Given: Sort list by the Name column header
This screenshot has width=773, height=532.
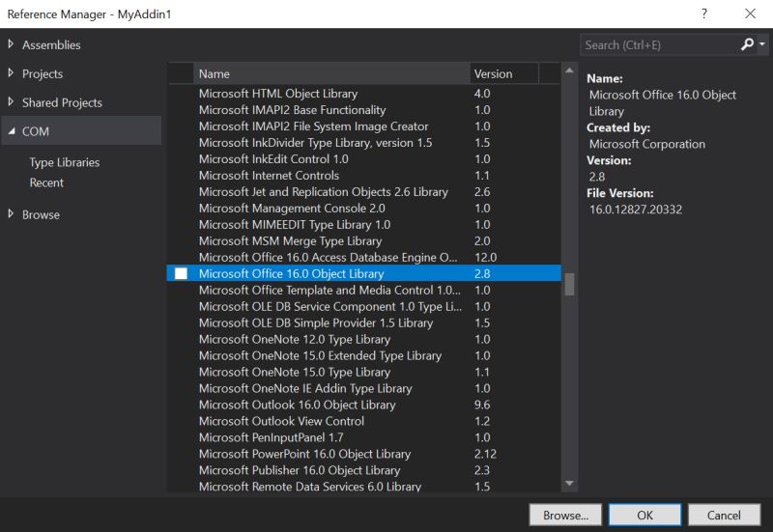Looking at the screenshot, I should (x=331, y=74).
